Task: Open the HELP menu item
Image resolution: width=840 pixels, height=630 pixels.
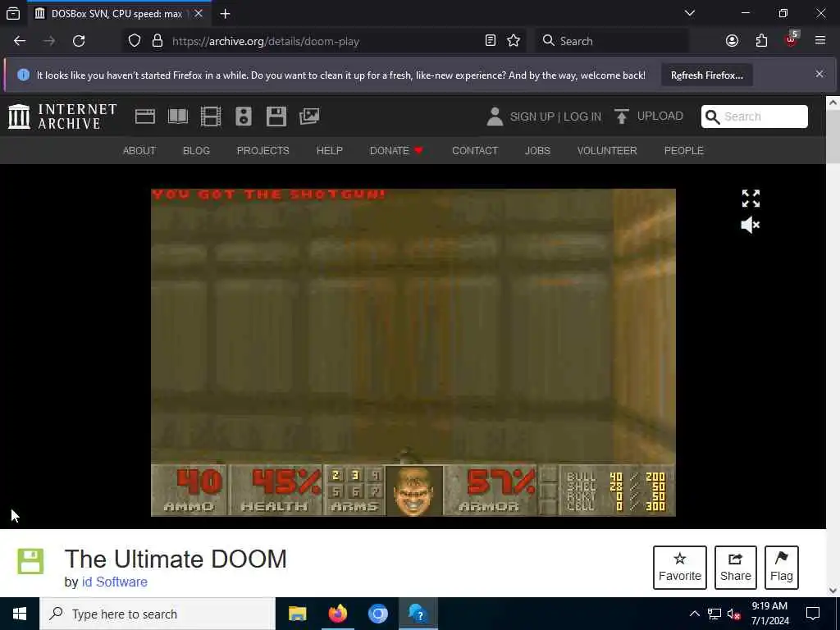Action: click(330, 151)
